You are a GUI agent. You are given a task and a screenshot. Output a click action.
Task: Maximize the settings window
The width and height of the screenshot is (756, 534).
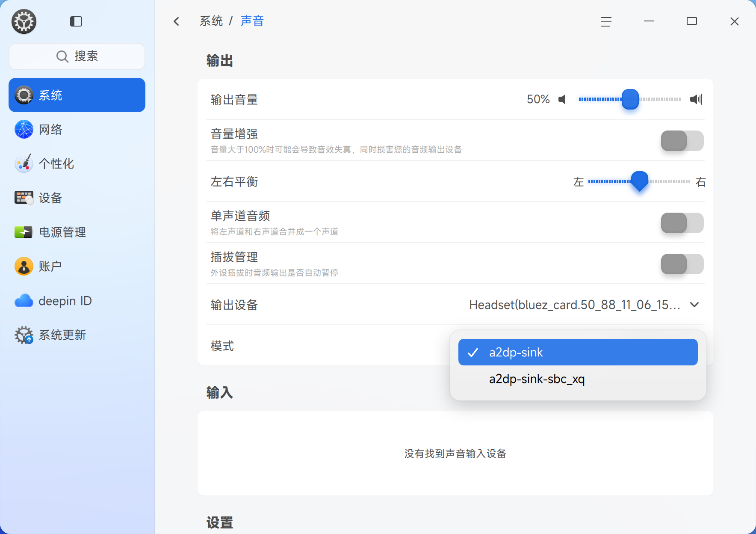(x=692, y=21)
